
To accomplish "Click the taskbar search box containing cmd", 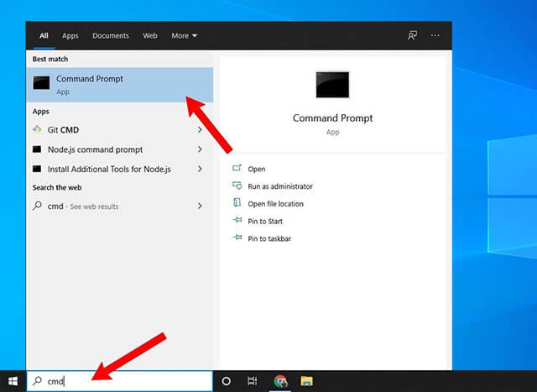I will point(119,381).
